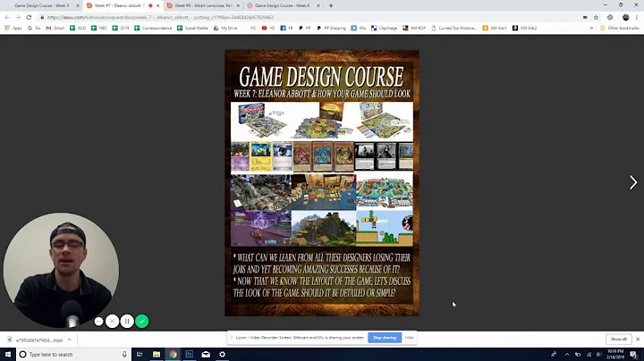Pause the Loom recording
Screen dimensions: 644x361
(127, 321)
